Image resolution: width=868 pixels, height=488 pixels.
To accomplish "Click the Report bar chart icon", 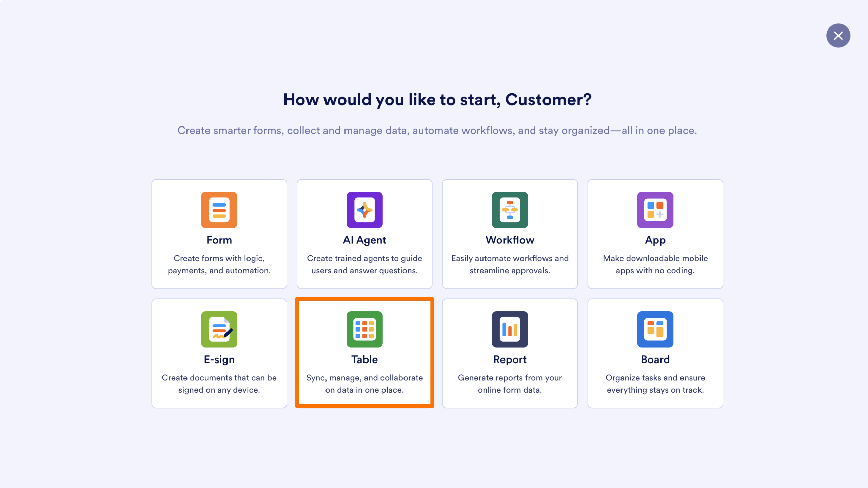I will point(510,329).
